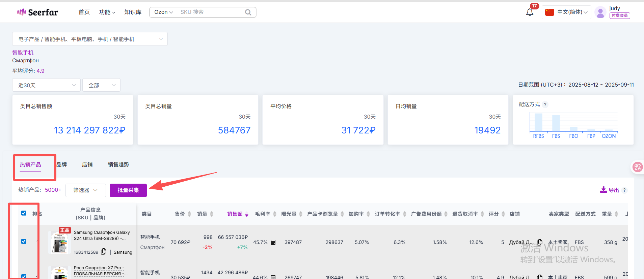Screen dimensions: 644x279
Task: Switch to the 店铺 tab
Action: click(x=87, y=164)
